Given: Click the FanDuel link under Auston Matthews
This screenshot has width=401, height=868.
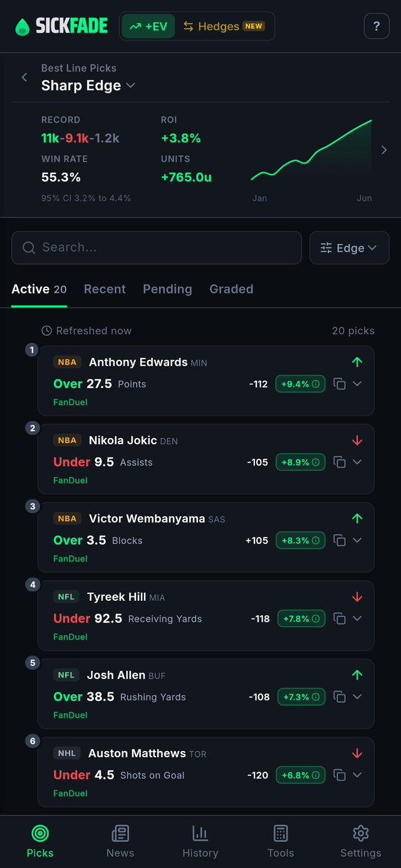Looking at the screenshot, I should click(70, 793).
